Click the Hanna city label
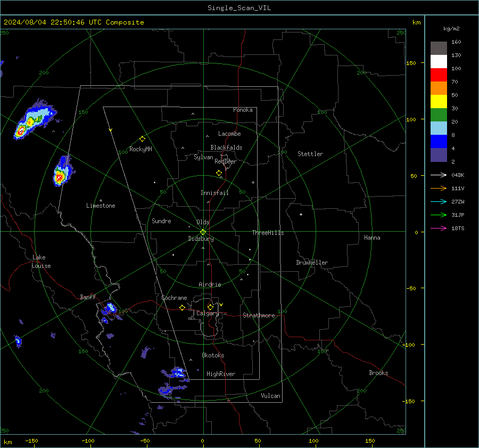479x448 pixels. (x=372, y=238)
